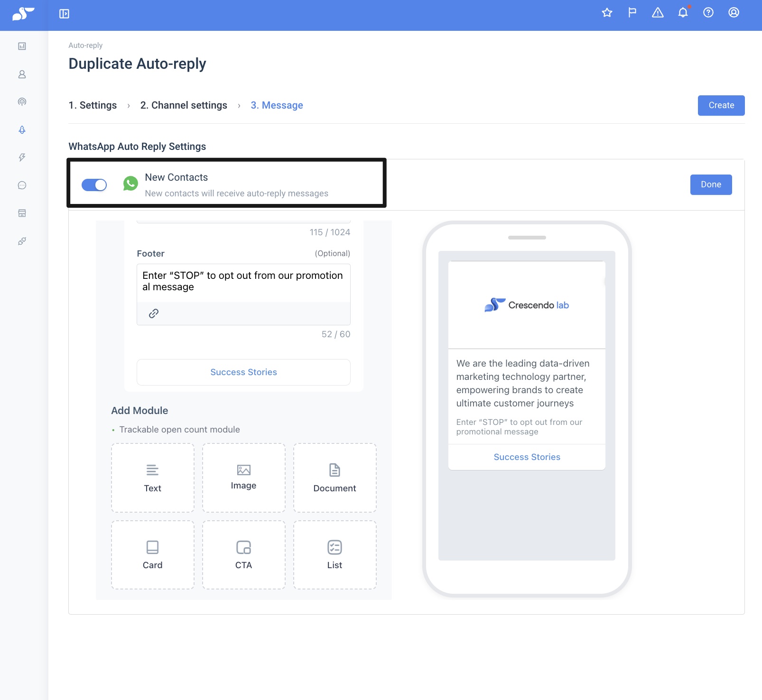Viewport: 762px width, 700px height.
Task: Click the flag icon in top bar
Action: [632, 13]
